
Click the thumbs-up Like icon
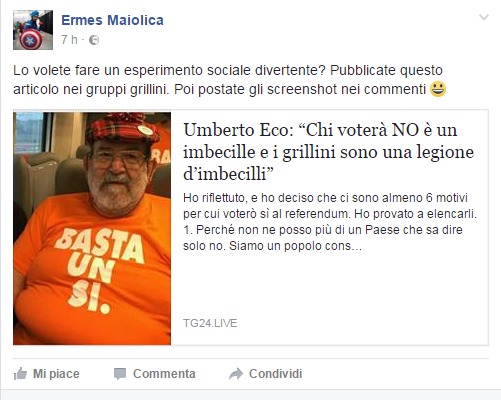coord(20,374)
